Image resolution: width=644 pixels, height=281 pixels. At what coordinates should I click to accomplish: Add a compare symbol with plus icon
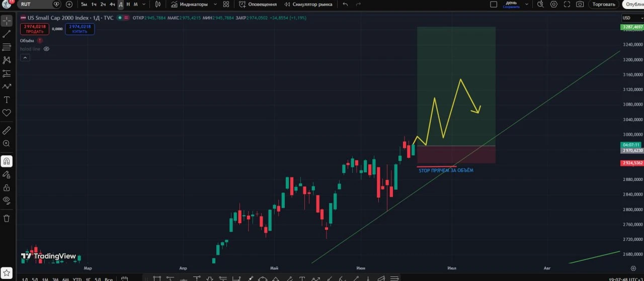point(69,4)
